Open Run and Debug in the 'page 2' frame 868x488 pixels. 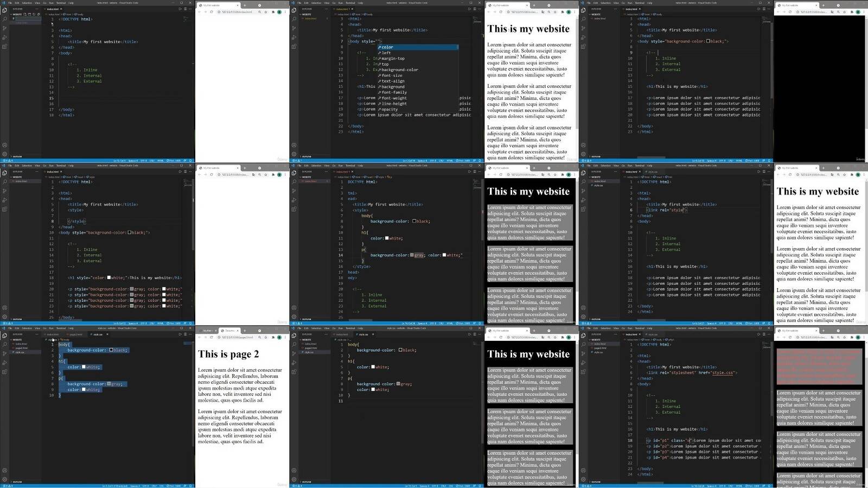click(4, 363)
